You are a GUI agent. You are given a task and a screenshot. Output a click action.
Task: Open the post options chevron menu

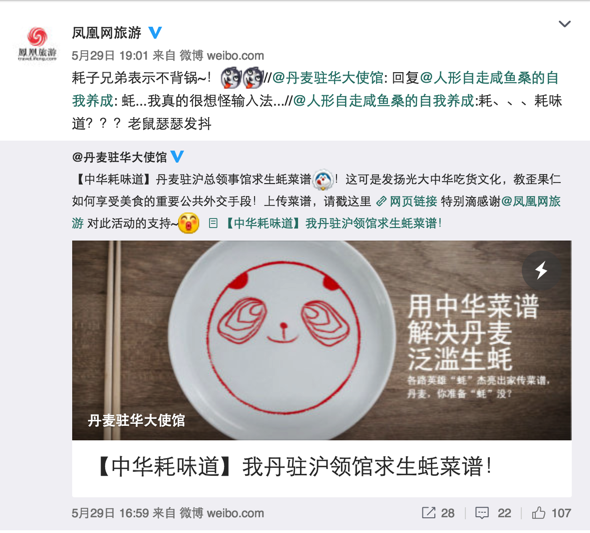[564, 24]
